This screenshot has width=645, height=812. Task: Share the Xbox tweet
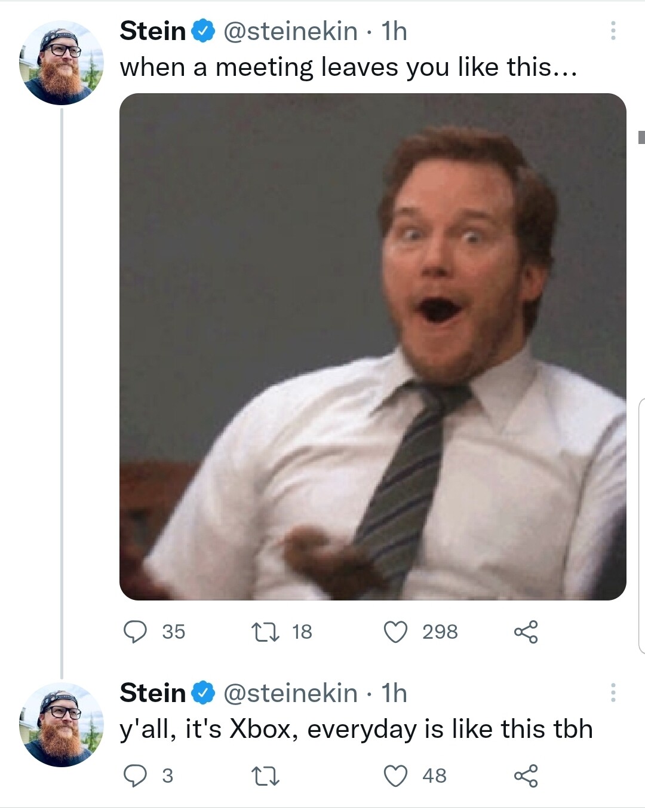pos(526,776)
